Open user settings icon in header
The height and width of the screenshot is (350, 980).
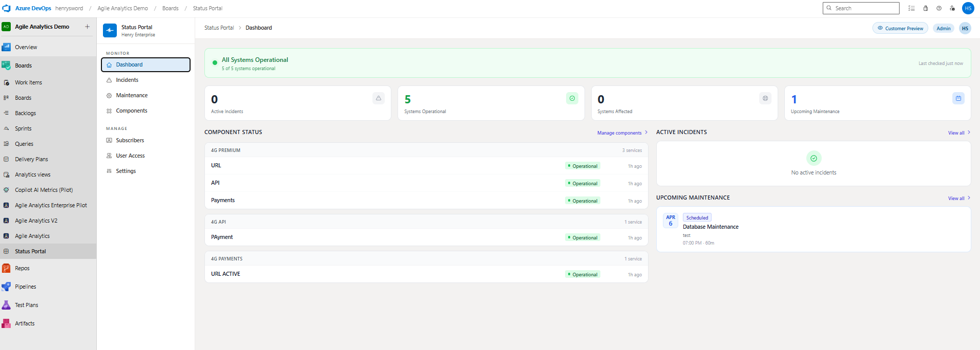952,8
